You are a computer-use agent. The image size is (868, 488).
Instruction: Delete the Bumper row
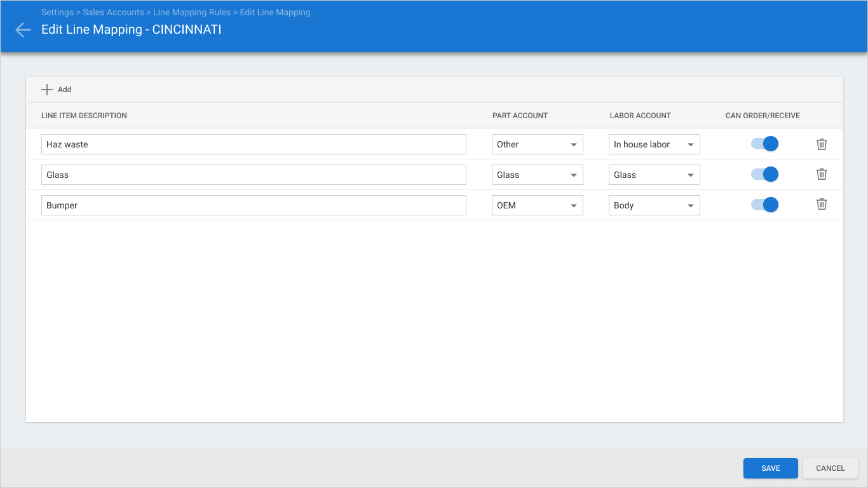pyautogui.click(x=822, y=204)
